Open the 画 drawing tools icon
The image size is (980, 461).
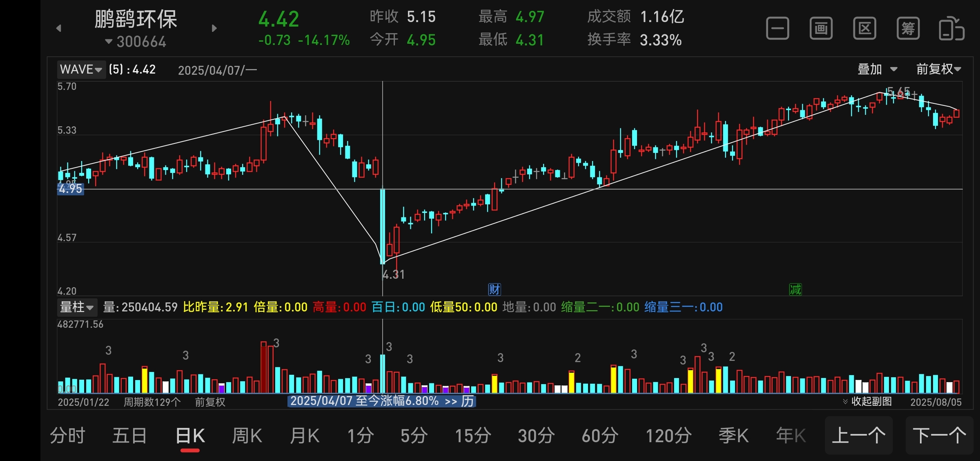[x=821, y=29]
